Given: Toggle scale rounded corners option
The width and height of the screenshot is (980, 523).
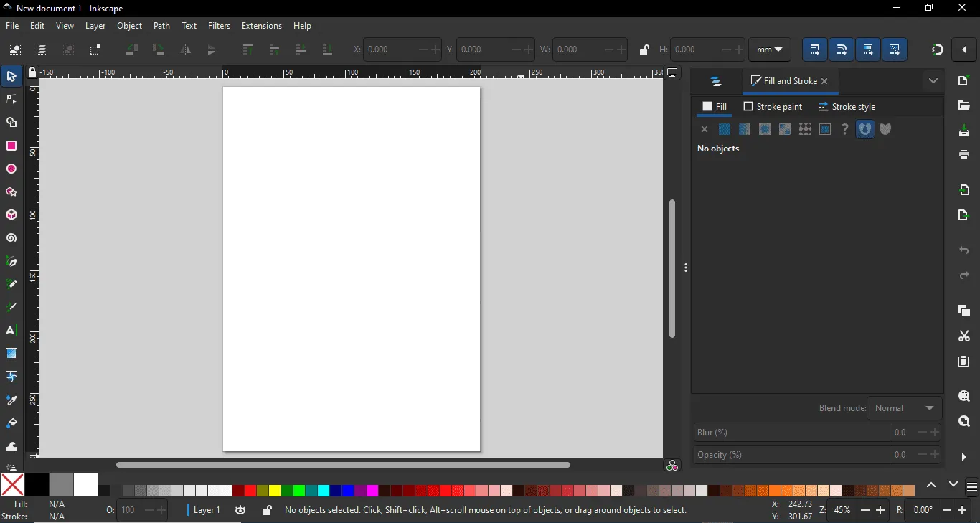Looking at the screenshot, I should point(842,50).
